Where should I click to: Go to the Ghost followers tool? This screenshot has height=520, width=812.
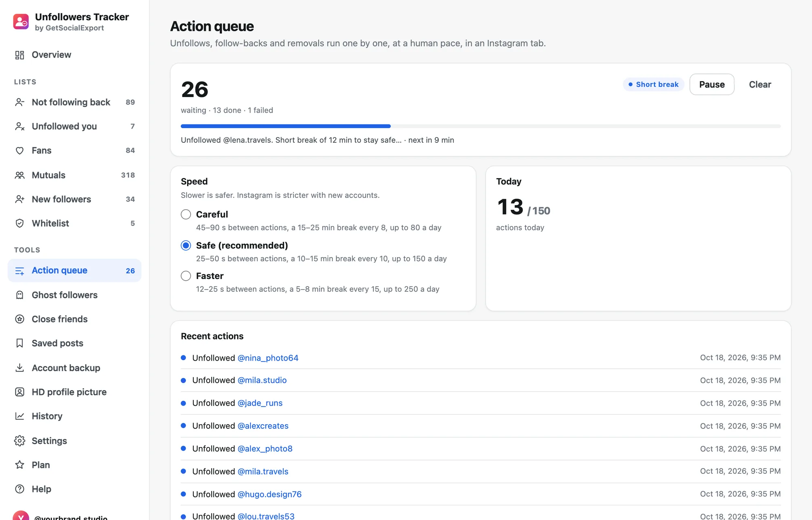75,295
